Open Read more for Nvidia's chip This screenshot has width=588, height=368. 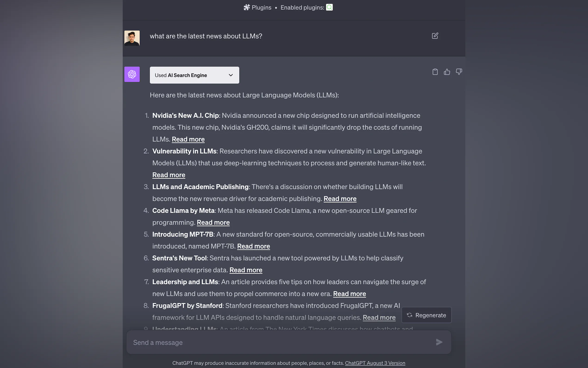[188, 139]
